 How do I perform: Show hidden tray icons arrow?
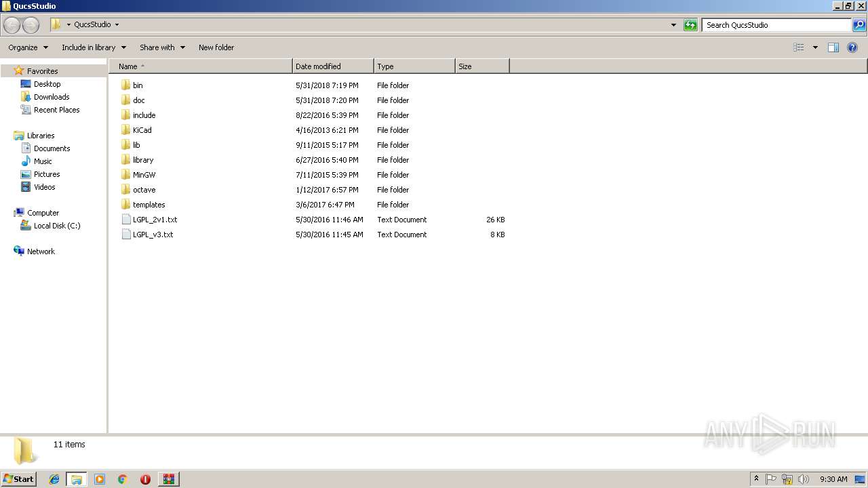[756, 479]
